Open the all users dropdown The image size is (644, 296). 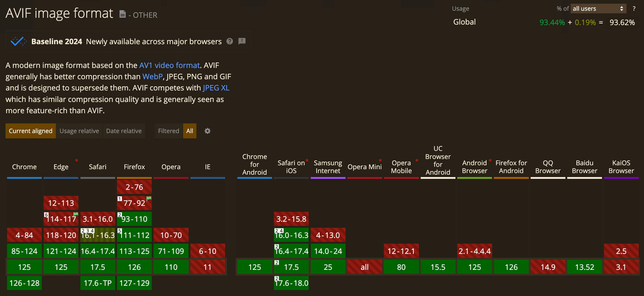tap(598, 9)
